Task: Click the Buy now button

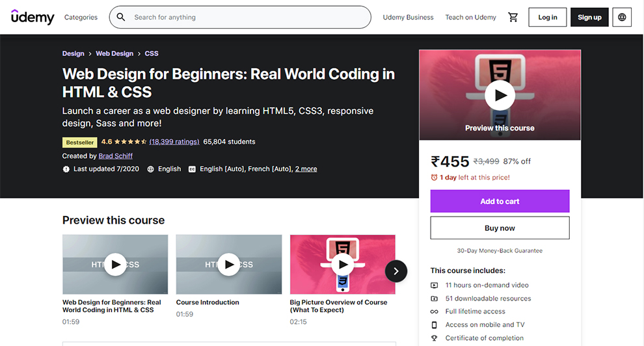Action: tap(500, 228)
